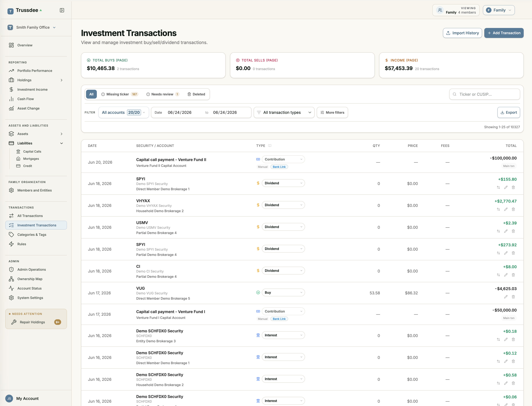
Task: Click Add Transaction button
Action: click(x=504, y=33)
